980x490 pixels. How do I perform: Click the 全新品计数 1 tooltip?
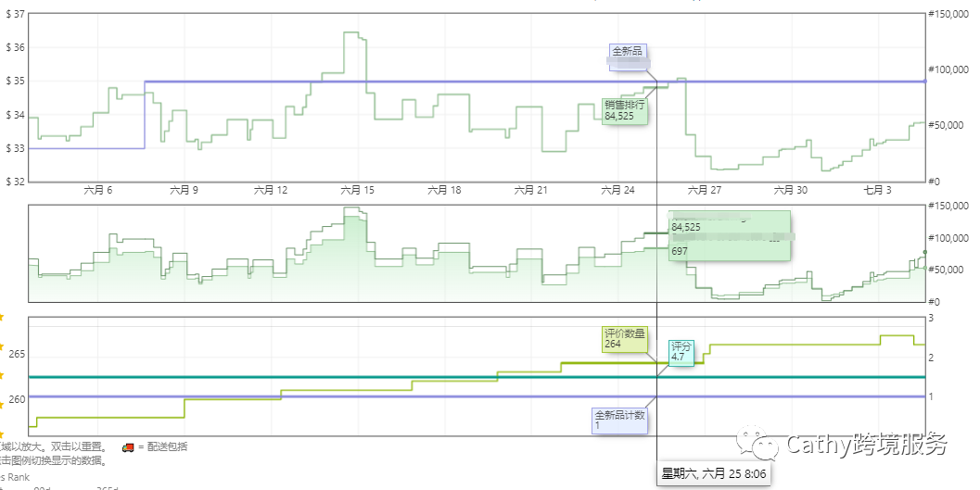(620, 421)
